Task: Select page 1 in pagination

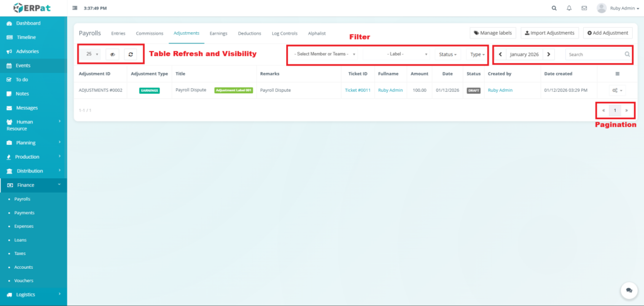Action: pos(615,110)
